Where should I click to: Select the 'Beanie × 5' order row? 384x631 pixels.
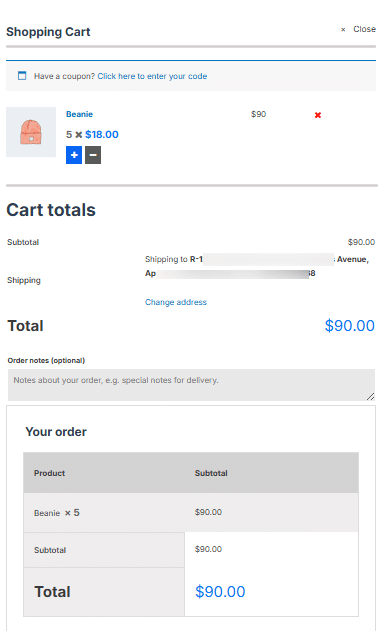pos(191,512)
